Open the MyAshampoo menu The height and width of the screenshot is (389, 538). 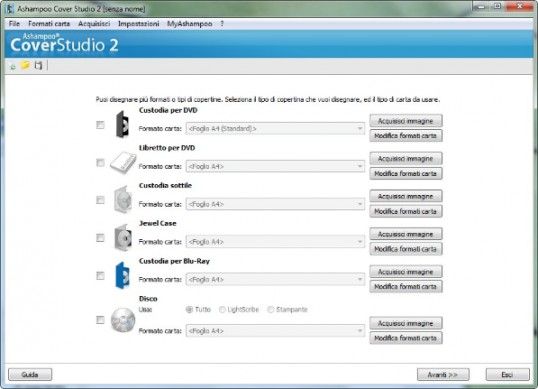(x=189, y=24)
